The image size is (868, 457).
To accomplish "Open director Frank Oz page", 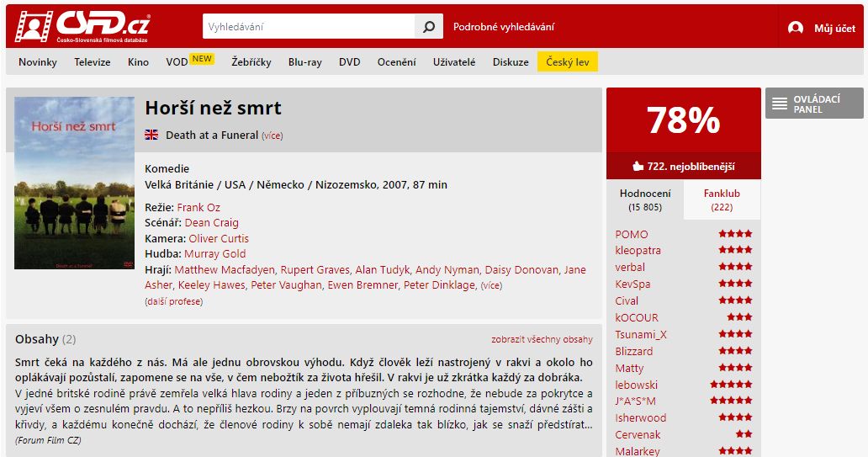I will [198, 207].
